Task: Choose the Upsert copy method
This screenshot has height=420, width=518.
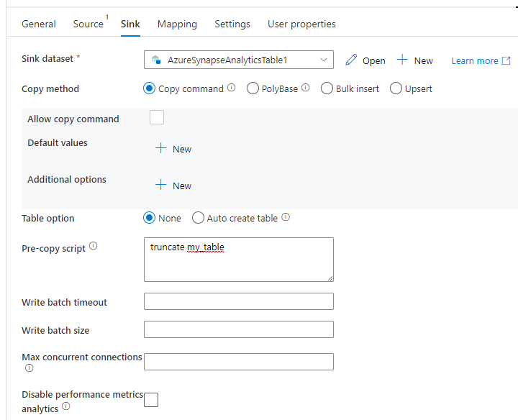Action: click(x=396, y=88)
